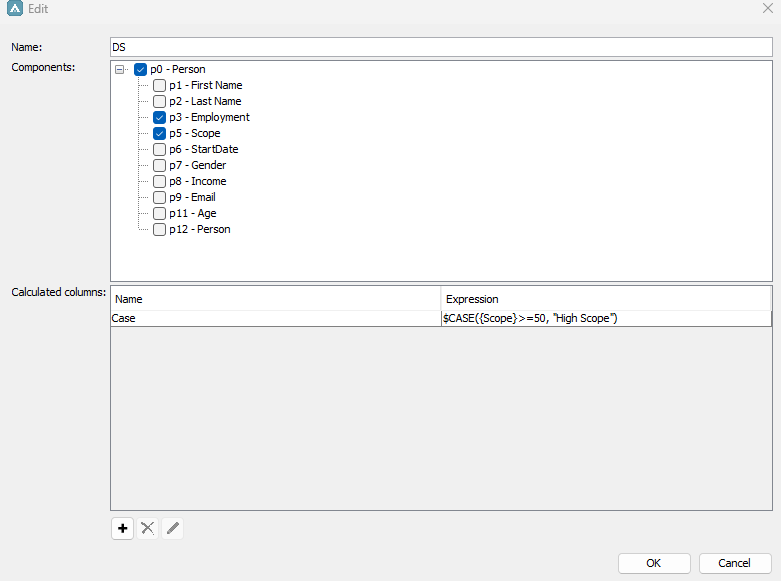This screenshot has width=781, height=581.
Task: Check the p8 - Income checkbox
Action: pos(160,182)
